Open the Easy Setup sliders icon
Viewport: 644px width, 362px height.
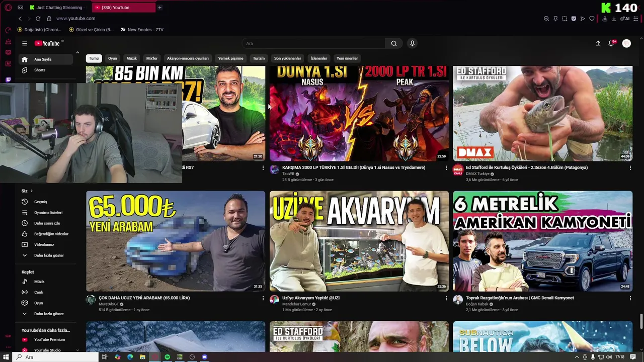click(636, 19)
